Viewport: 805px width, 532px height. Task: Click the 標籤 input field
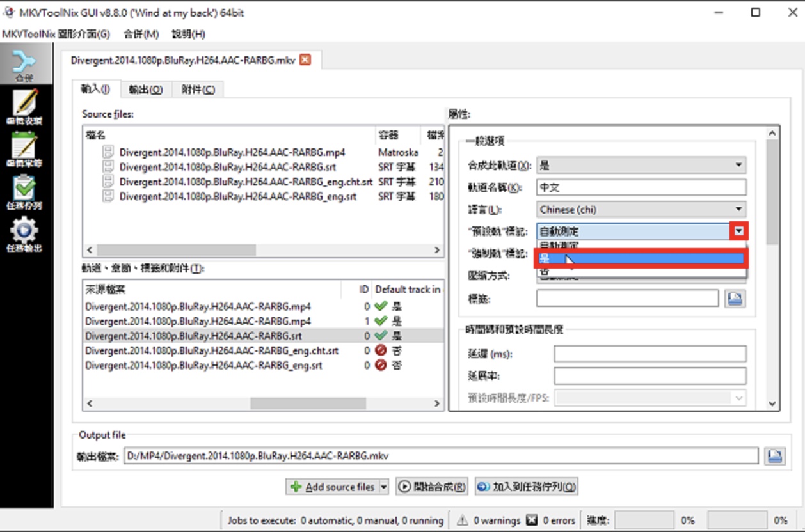point(628,298)
